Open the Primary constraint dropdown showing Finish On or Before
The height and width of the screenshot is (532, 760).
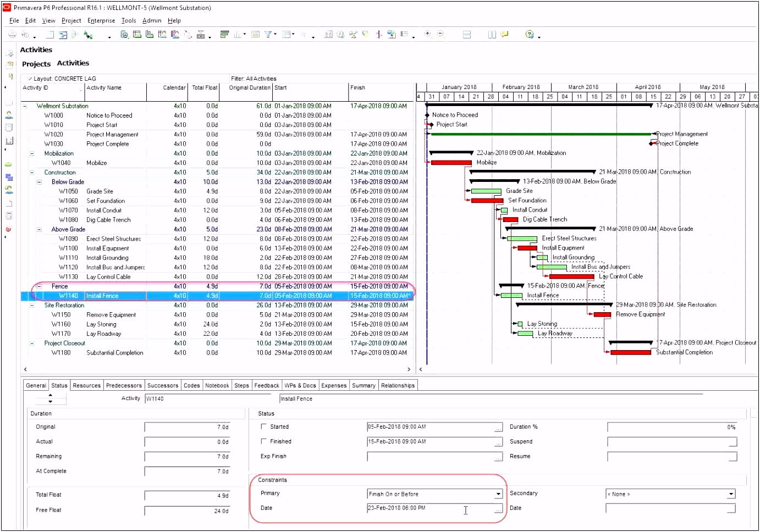coord(498,494)
